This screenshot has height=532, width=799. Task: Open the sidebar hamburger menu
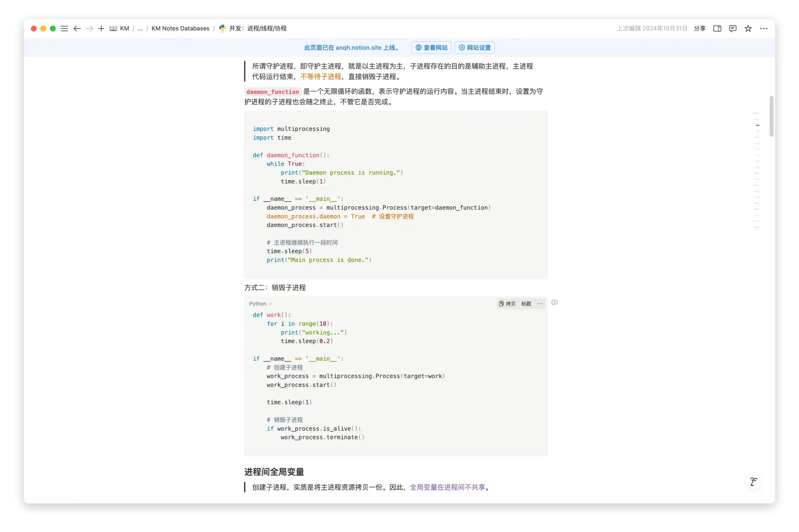[x=65, y=28]
